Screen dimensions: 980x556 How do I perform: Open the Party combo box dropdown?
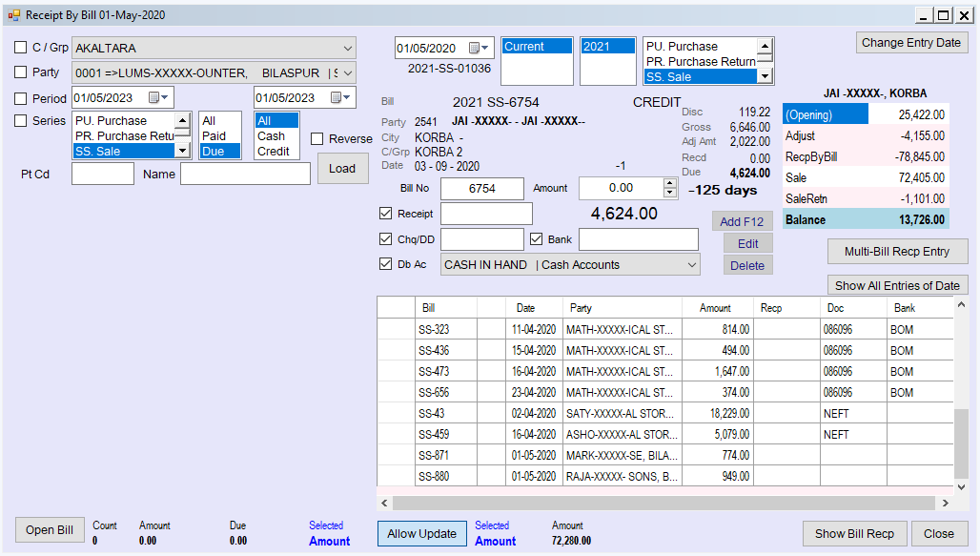point(348,73)
